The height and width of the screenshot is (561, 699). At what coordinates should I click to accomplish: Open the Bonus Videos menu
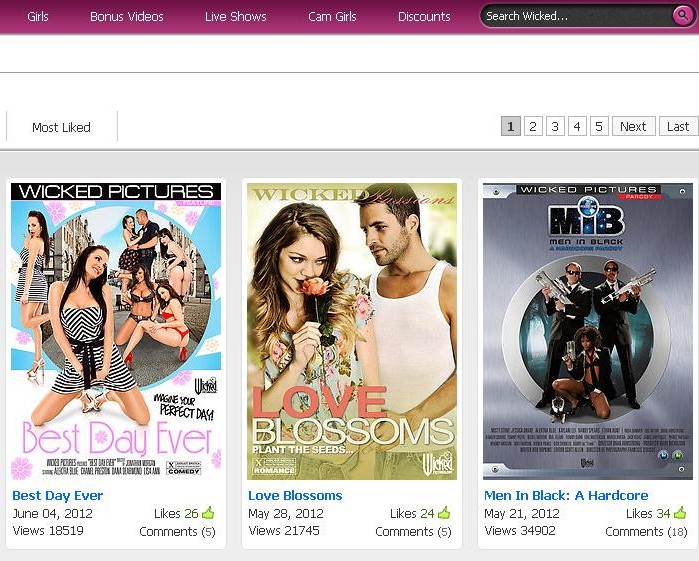pyautogui.click(x=127, y=17)
